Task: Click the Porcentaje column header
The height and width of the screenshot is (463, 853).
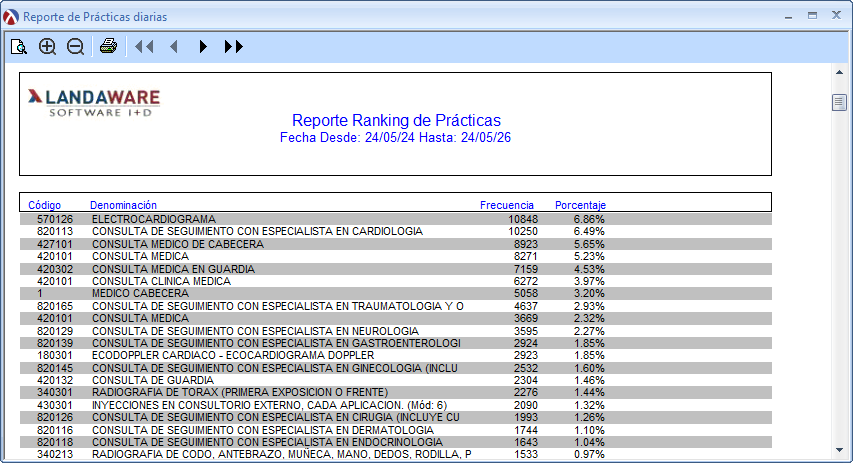Action: [x=580, y=205]
